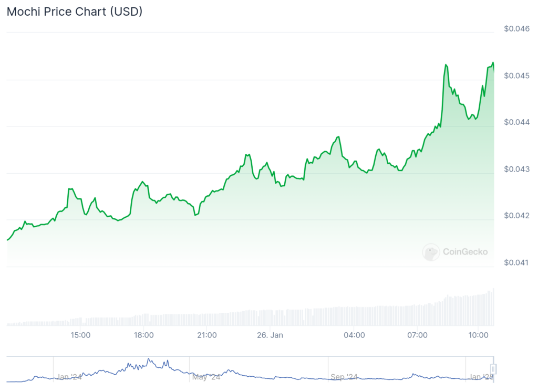Screen dimensions: 538x392
Task: Click the 21:00 time axis label
Action: (x=206, y=335)
